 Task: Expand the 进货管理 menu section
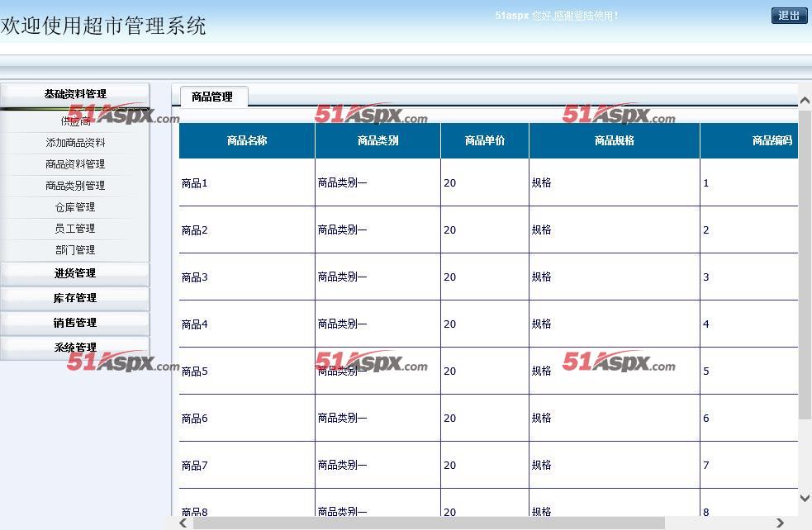click(74, 272)
